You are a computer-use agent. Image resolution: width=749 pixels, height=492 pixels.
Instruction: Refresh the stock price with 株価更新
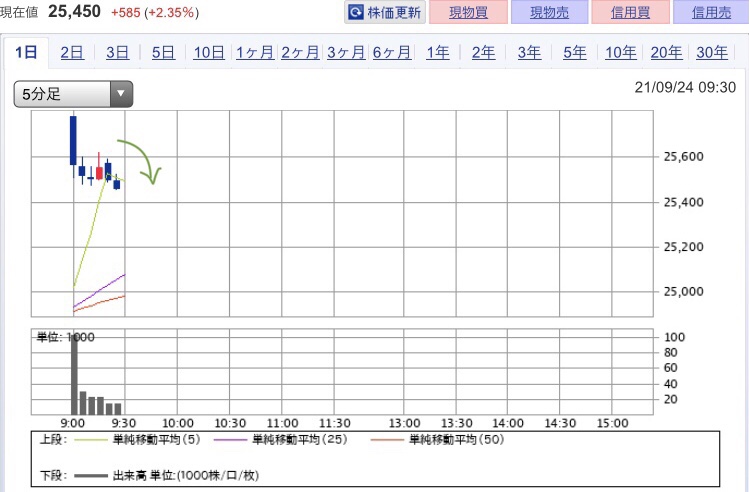(x=385, y=12)
